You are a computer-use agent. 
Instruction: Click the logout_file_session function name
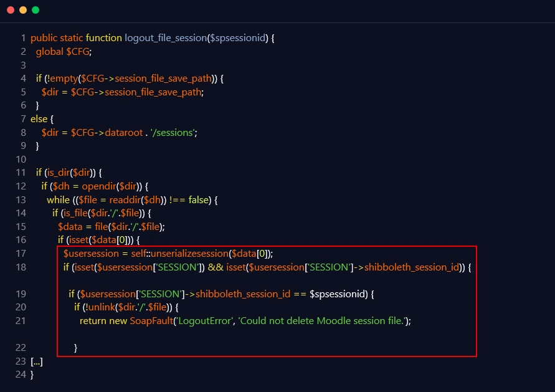165,38
